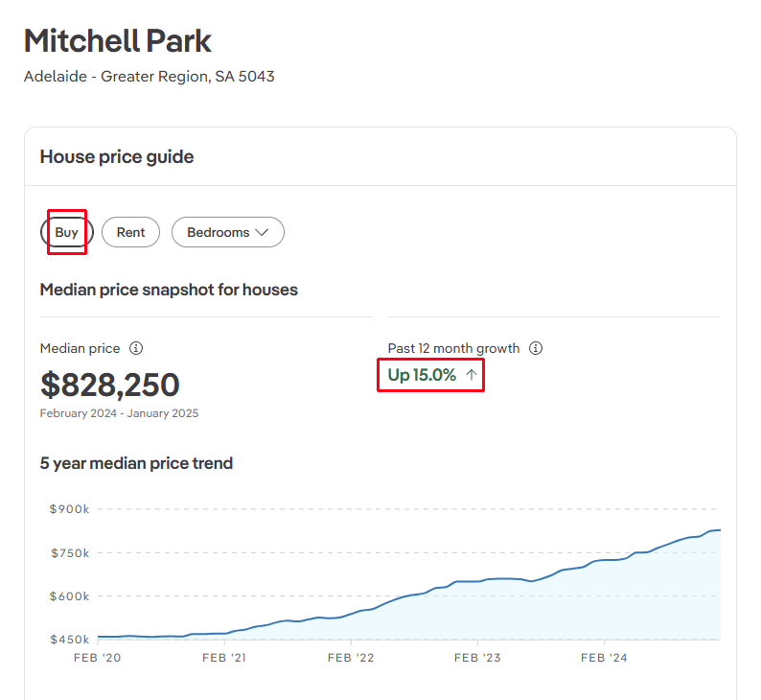Viewport: 761px width, 700px height.
Task: Click the Adelaide - Greater Region, SA 5043 text
Action: [x=149, y=76]
